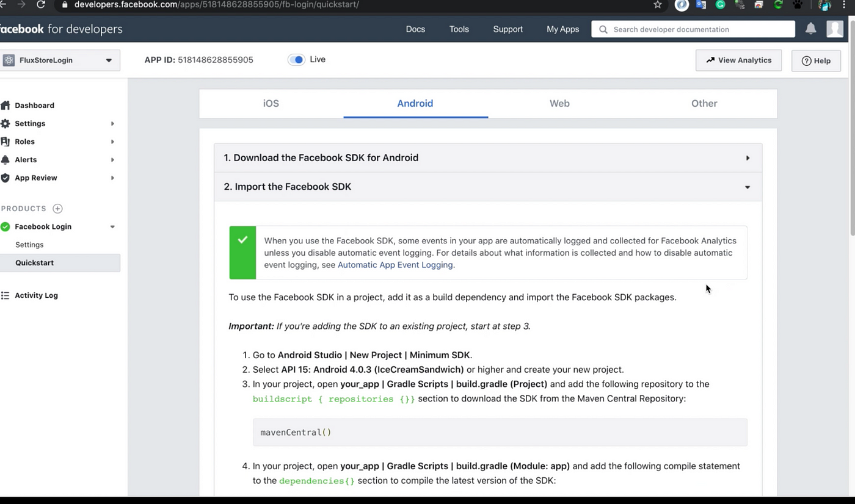Screen dimensions: 855x504
Task: Open the Activity Log sidebar item
Action: point(36,295)
